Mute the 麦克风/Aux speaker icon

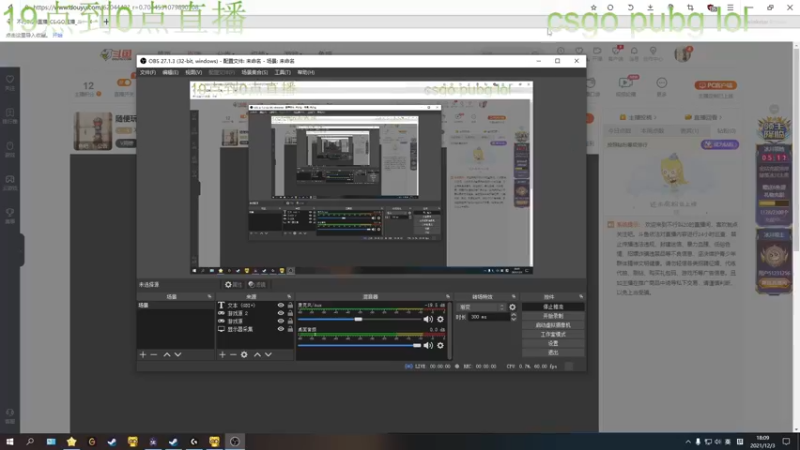pos(428,319)
